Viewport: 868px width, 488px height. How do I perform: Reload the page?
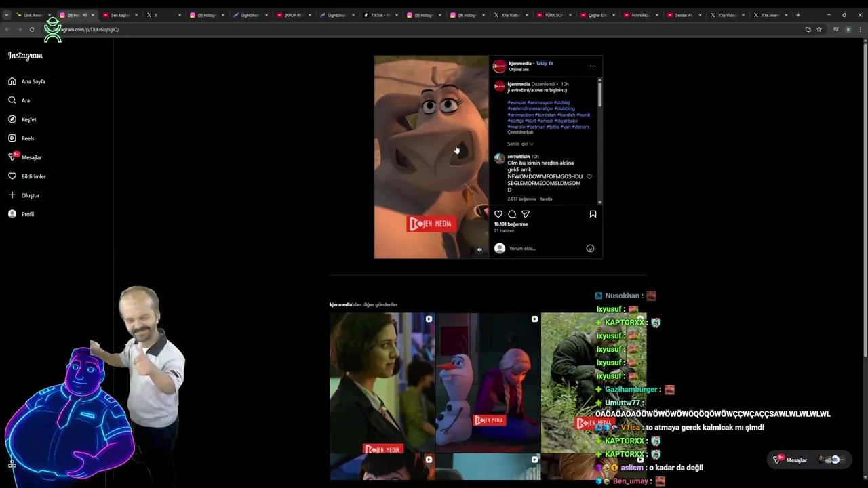pos(31,29)
